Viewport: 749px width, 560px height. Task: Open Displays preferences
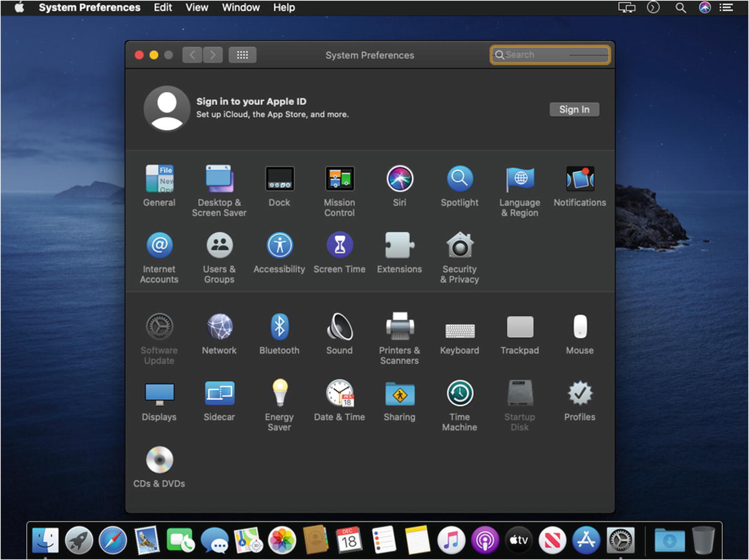tap(159, 393)
